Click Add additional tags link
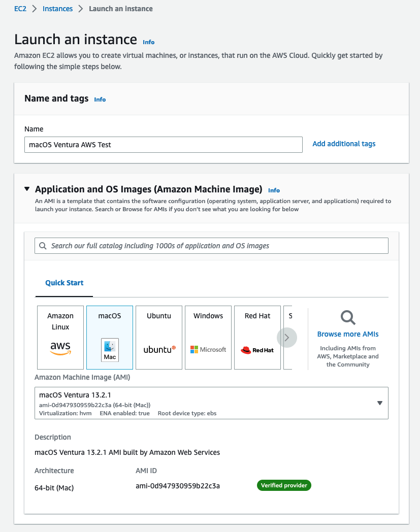Image resolution: width=420 pixels, height=532 pixels. [344, 144]
